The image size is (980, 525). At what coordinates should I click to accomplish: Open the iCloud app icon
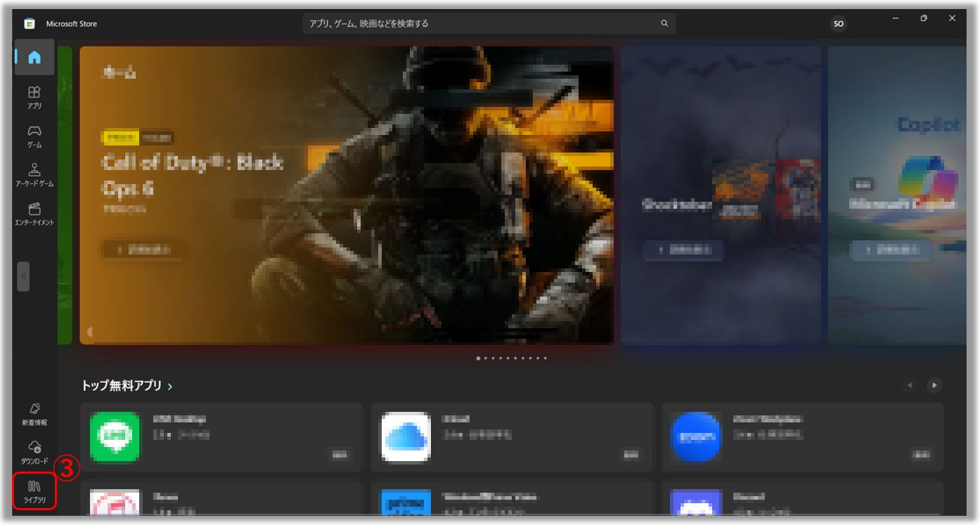pyautogui.click(x=406, y=437)
